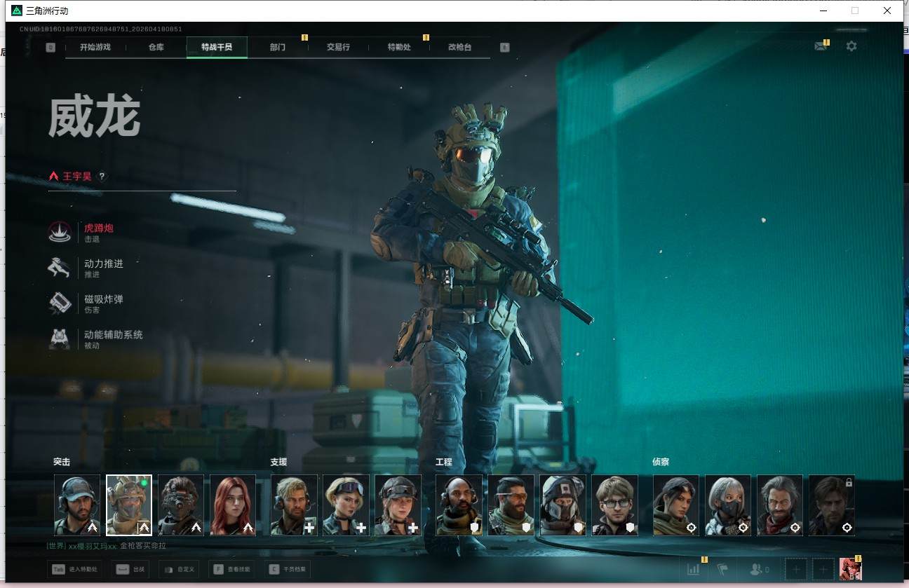Screen dimensions: 909x588
Task: Open the settings gear icon
Action: [851, 46]
